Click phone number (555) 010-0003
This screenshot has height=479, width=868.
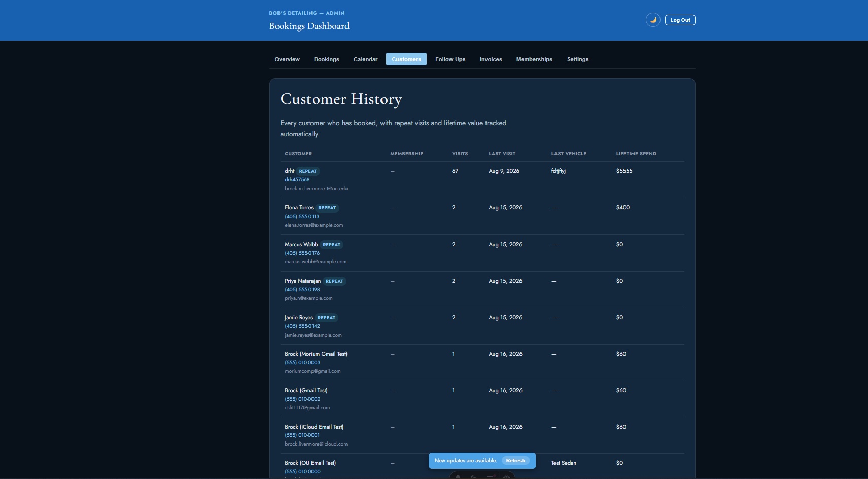(302, 362)
